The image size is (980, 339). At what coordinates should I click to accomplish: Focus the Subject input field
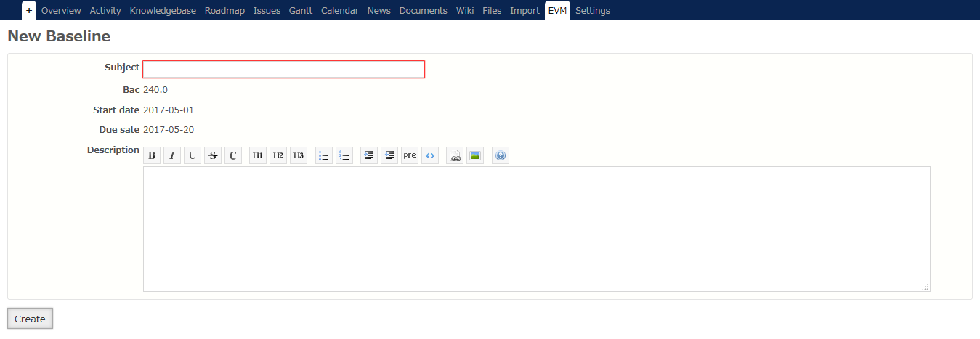coord(283,69)
